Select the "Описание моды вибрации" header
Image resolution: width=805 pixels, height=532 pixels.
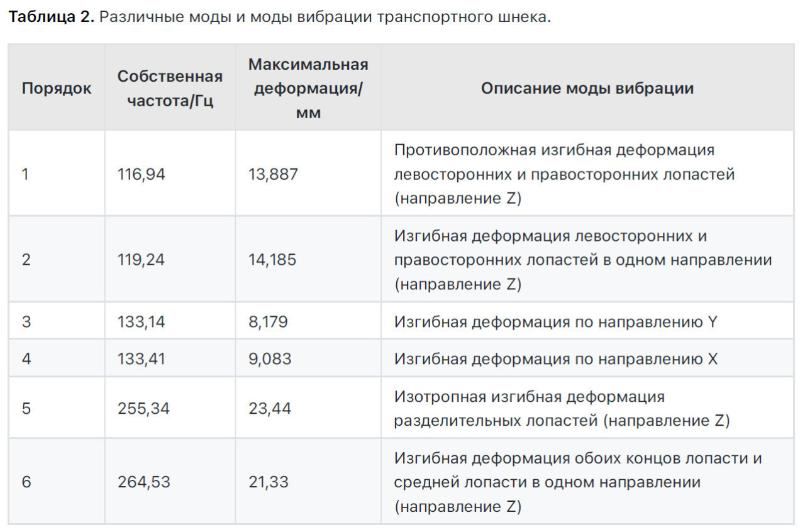tap(587, 88)
